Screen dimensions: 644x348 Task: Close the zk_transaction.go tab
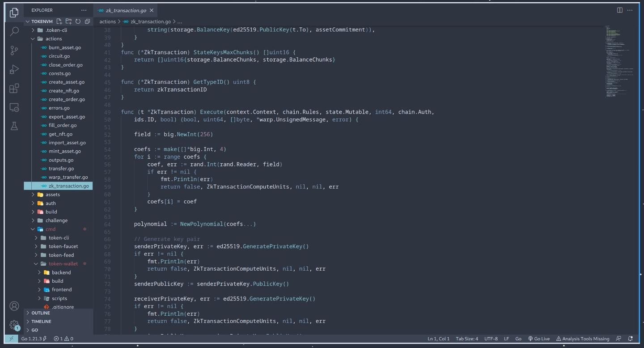click(x=152, y=10)
